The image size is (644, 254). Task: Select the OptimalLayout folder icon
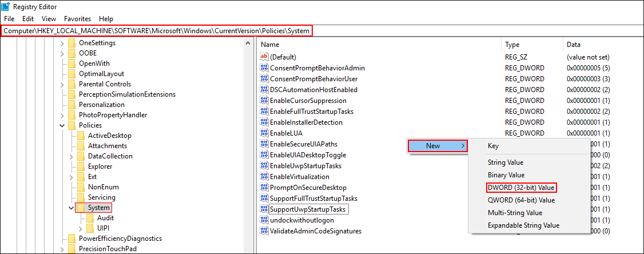(72, 74)
